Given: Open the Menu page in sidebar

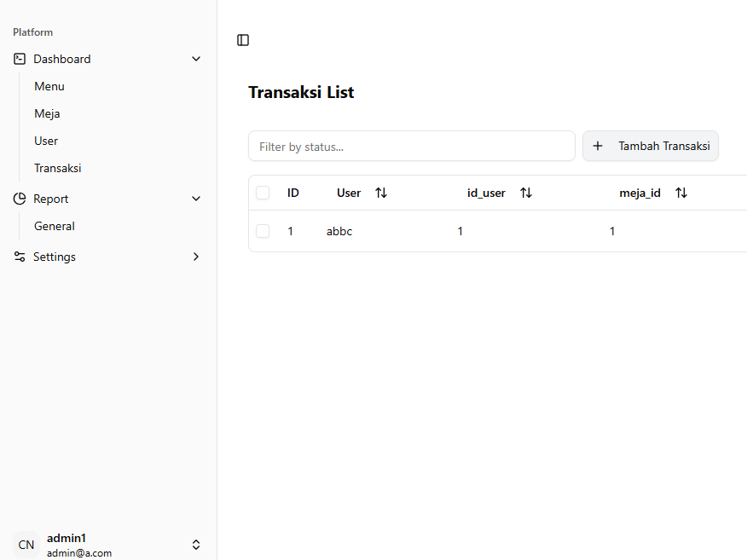Looking at the screenshot, I should pyautogui.click(x=49, y=86).
